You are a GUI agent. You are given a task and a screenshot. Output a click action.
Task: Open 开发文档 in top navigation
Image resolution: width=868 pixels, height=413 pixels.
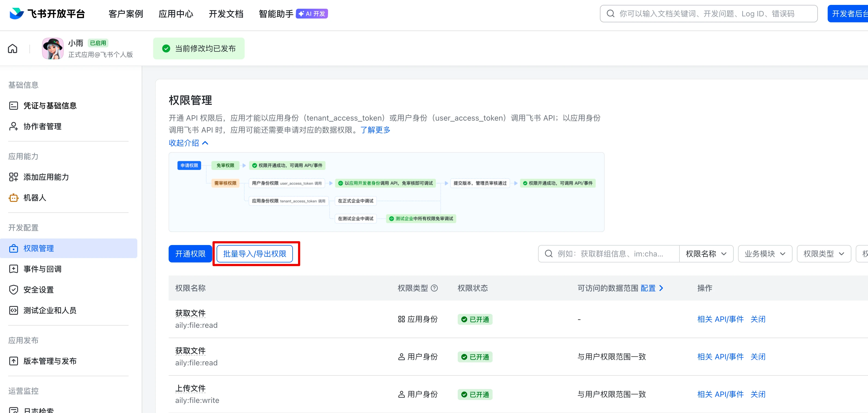point(226,14)
